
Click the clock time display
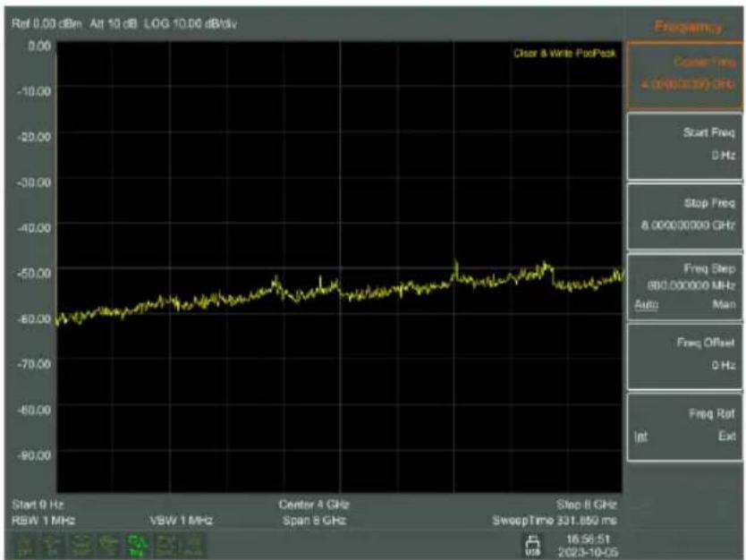pyautogui.click(x=588, y=539)
